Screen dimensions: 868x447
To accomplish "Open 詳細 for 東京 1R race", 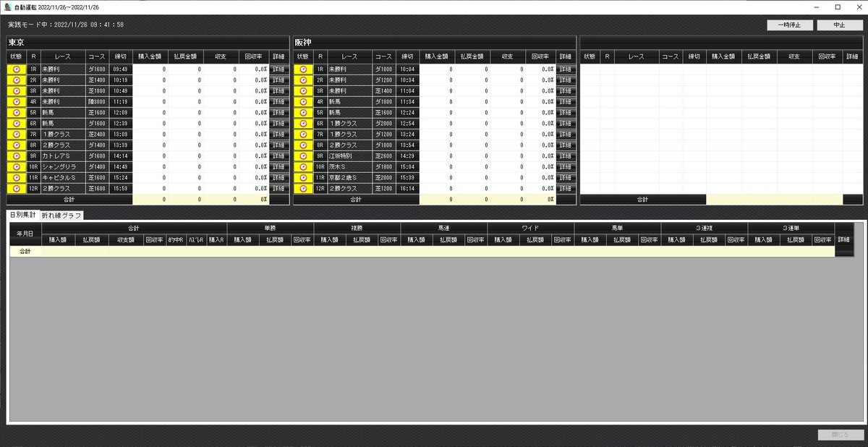I will tap(278, 69).
